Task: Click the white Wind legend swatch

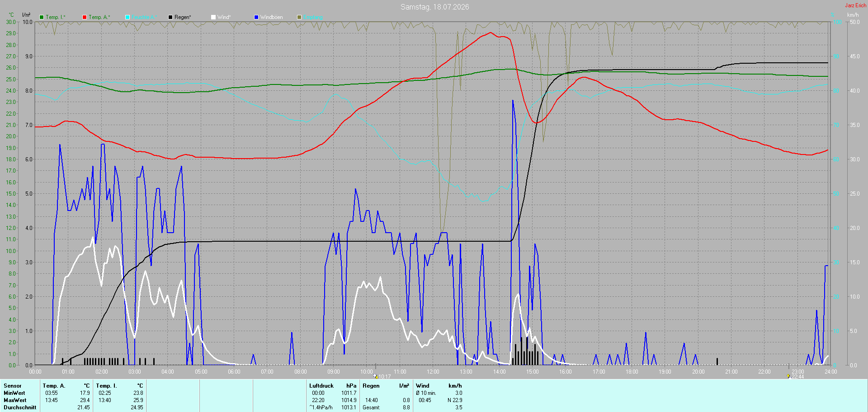Action: click(x=213, y=17)
